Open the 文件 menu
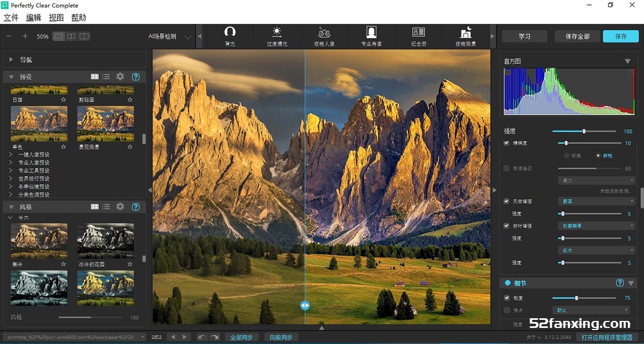 pyautogui.click(x=11, y=18)
